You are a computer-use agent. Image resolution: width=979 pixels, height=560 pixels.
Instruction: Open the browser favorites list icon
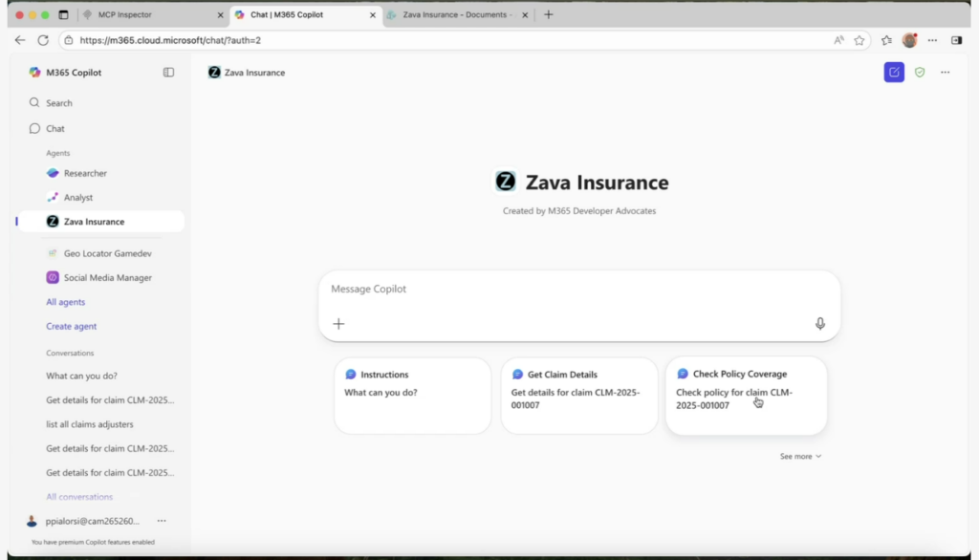[886, 40]
